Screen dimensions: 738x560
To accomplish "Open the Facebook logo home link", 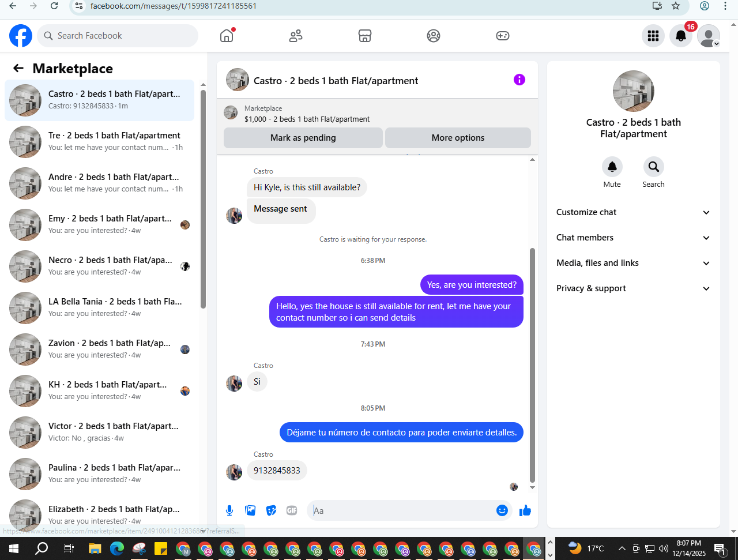I will (21, 36).
